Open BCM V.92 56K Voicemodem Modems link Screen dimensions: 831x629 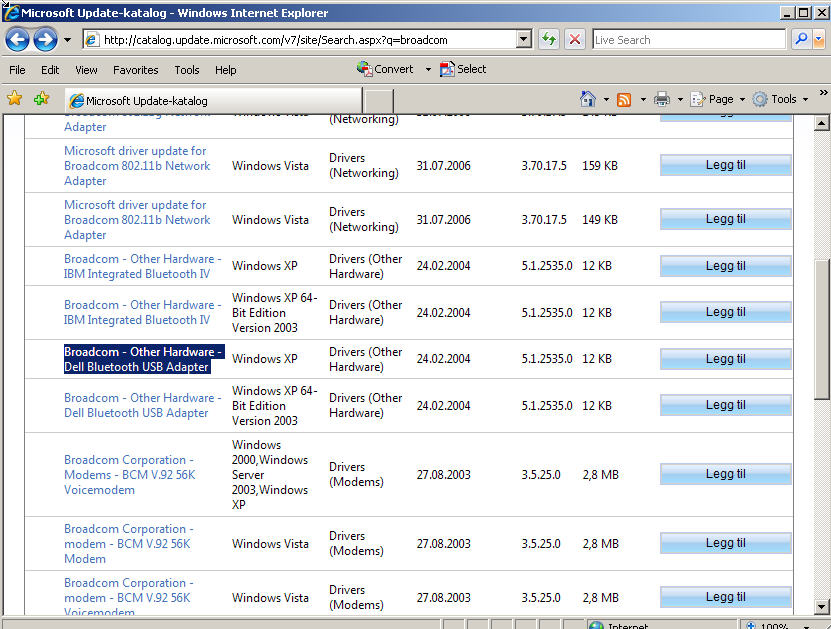click(x=130, y=475)
